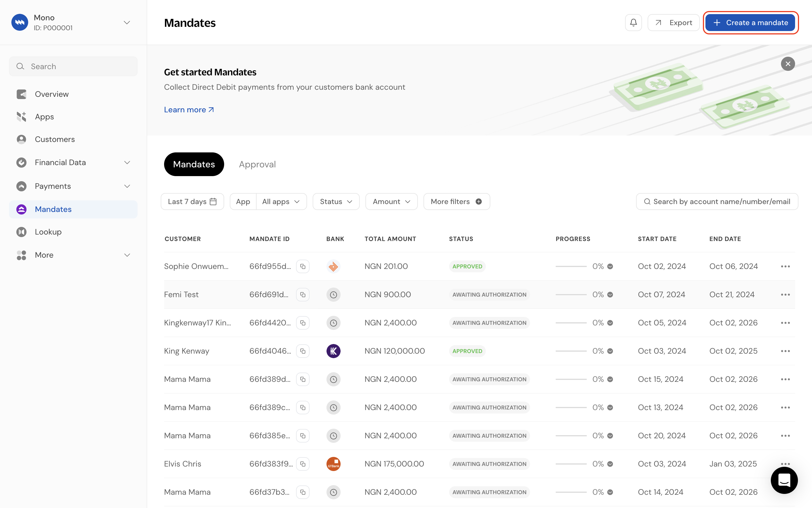Open Apps in the sidebar

click(x=73, y=117)
